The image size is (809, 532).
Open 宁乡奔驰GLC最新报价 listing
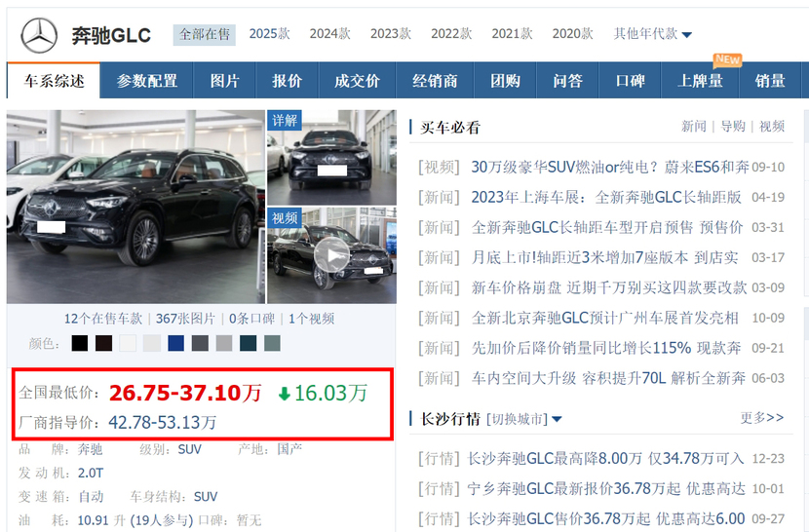tap(606, 488)
